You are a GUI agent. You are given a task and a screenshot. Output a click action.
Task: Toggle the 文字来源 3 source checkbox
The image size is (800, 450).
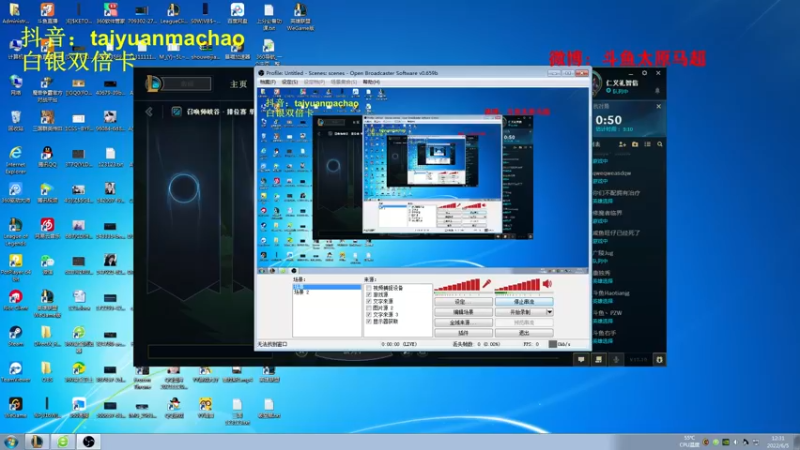click(x=369, y=314)
